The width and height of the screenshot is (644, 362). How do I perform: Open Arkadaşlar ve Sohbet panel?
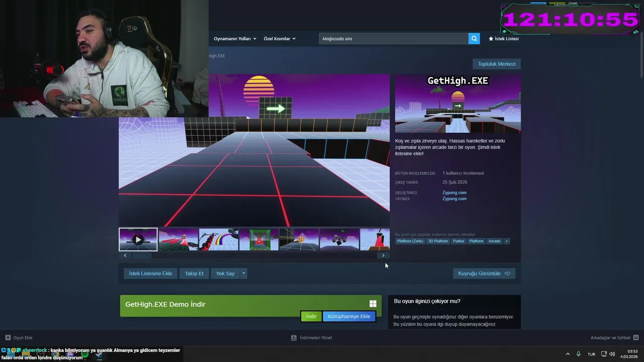point(614,338)
